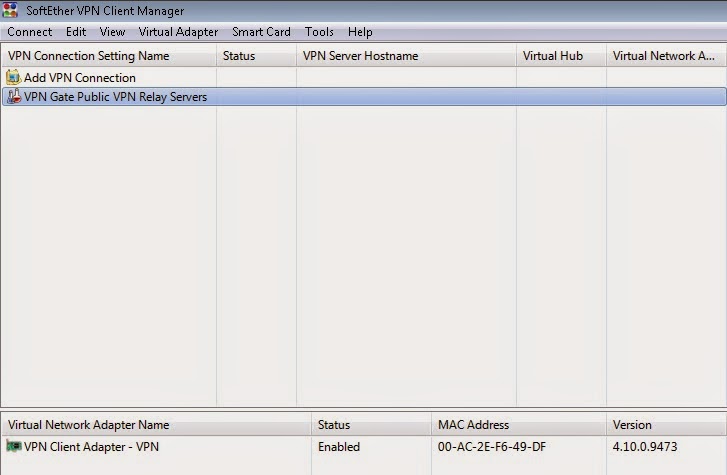The width and height of the screenshot is (727, 475).
Task: Sort by VPN Connection Setting Name column
Action: tap(109, 56)
